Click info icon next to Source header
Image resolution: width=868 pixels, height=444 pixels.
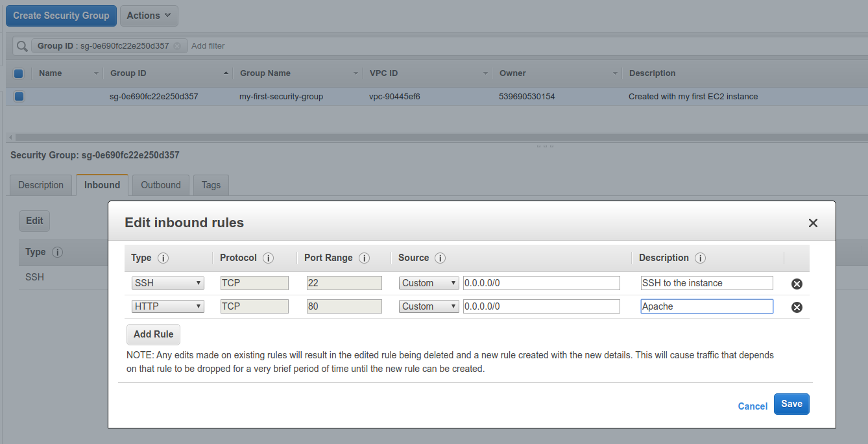tap(440, 258)
